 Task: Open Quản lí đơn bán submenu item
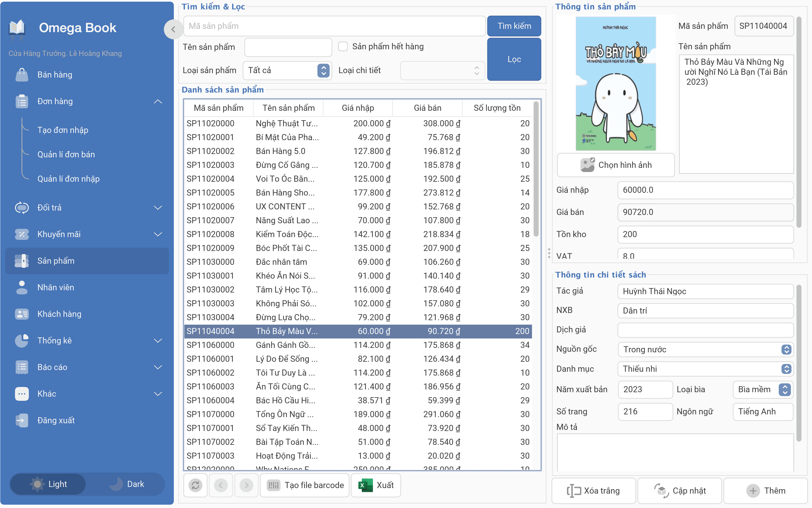(x=66, y=154)
